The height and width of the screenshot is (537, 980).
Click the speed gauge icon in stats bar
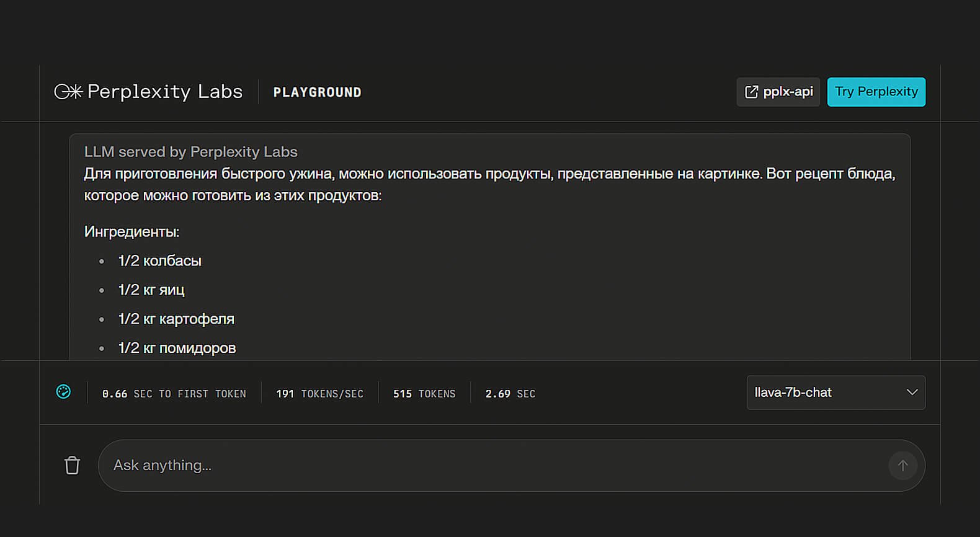click(63, 392)
